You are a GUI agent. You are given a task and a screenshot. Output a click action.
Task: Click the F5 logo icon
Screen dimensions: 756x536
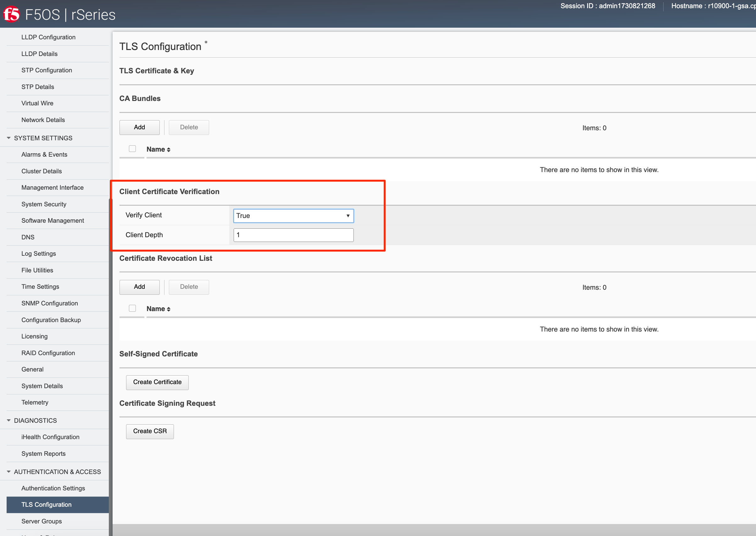pos(11,14)
